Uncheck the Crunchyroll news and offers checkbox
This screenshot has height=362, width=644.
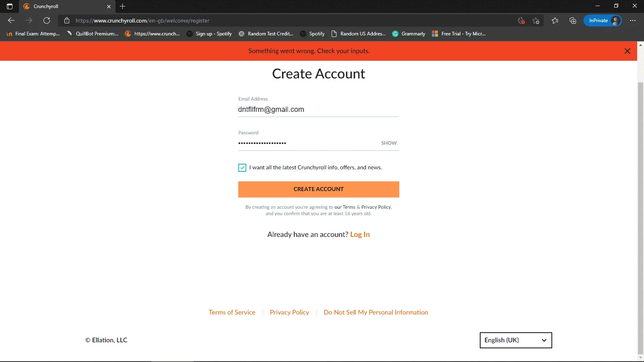[x=242, y=168]
